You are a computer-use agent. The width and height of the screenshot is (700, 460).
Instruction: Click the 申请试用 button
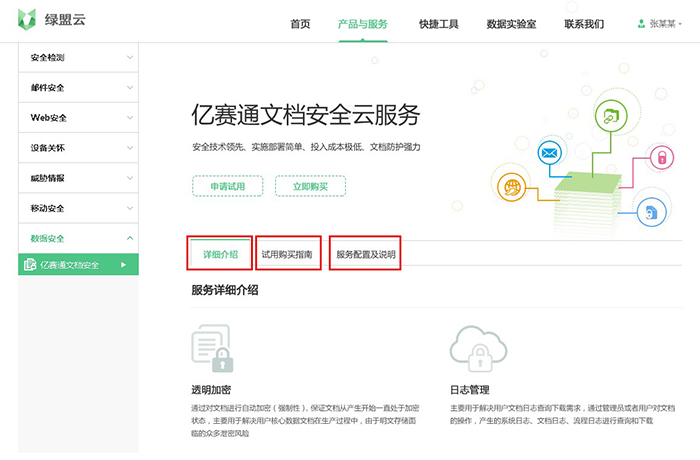[228, 186]
